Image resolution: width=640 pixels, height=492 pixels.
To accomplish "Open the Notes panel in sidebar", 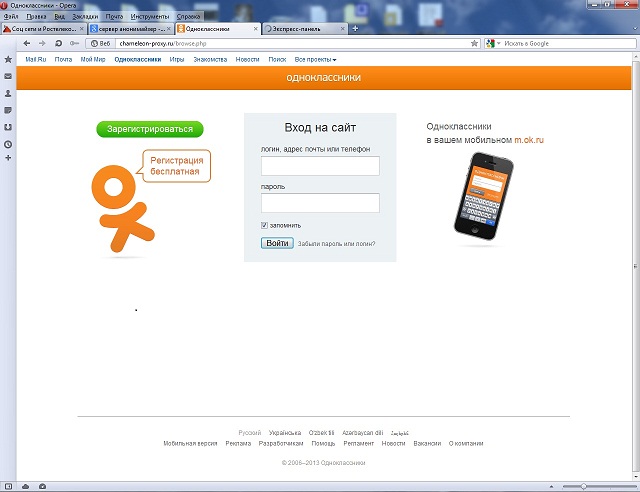I will pos(8,110).
